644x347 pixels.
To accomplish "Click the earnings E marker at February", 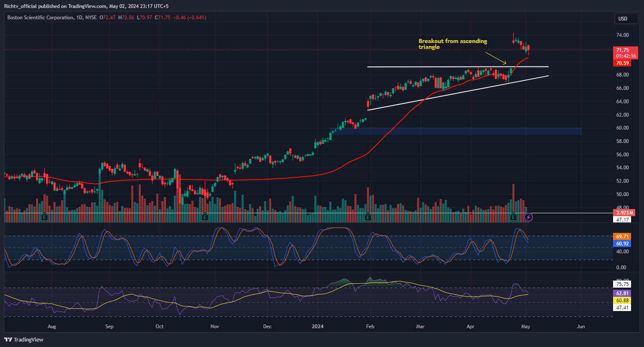I will point(368,217).
